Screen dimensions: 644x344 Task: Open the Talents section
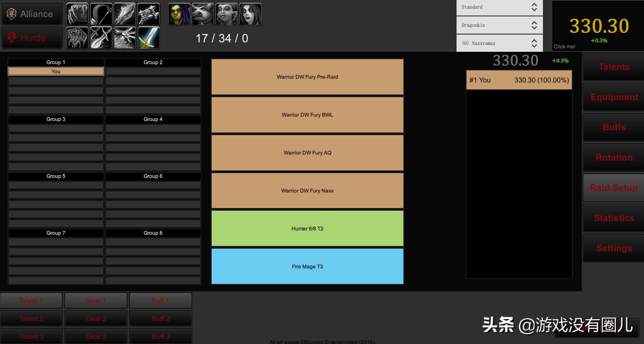click(x=614, y=67)
